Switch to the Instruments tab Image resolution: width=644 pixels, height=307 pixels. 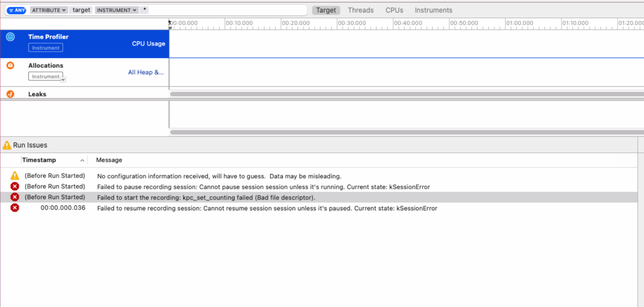[434, 10]
